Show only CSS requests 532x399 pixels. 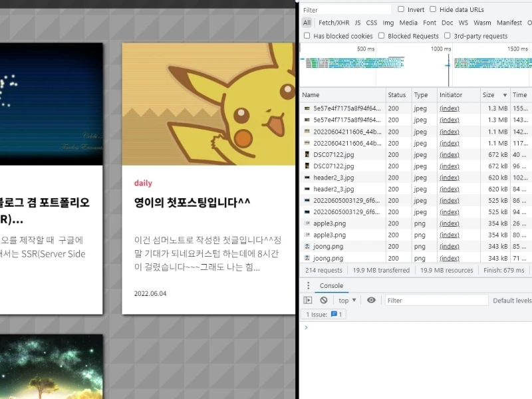[x=372, y=23]
